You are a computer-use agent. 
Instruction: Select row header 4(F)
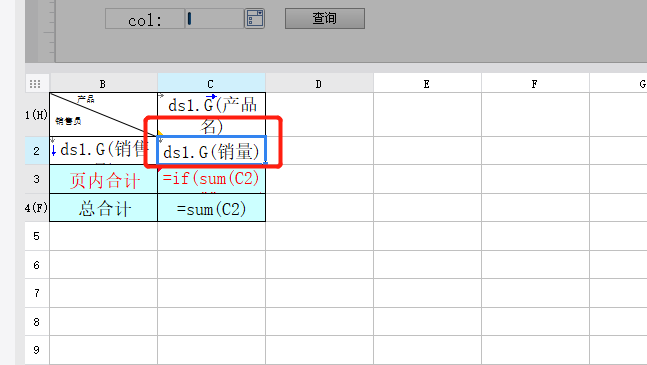pyautogui.click(x=37, y=207)
